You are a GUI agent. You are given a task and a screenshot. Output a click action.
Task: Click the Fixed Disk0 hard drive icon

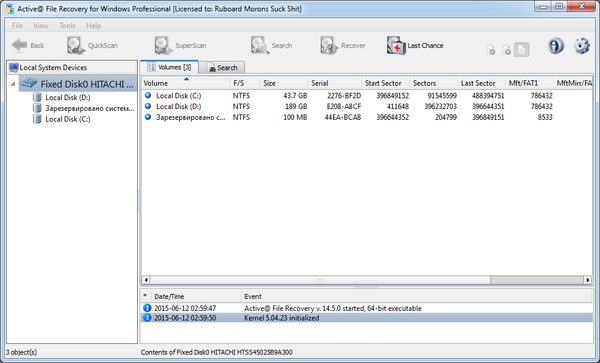point(29,83)
